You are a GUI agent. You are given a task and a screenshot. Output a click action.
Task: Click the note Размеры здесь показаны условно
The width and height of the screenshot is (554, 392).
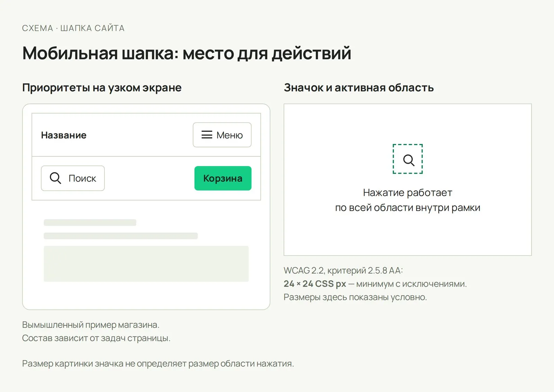(355, 298)
